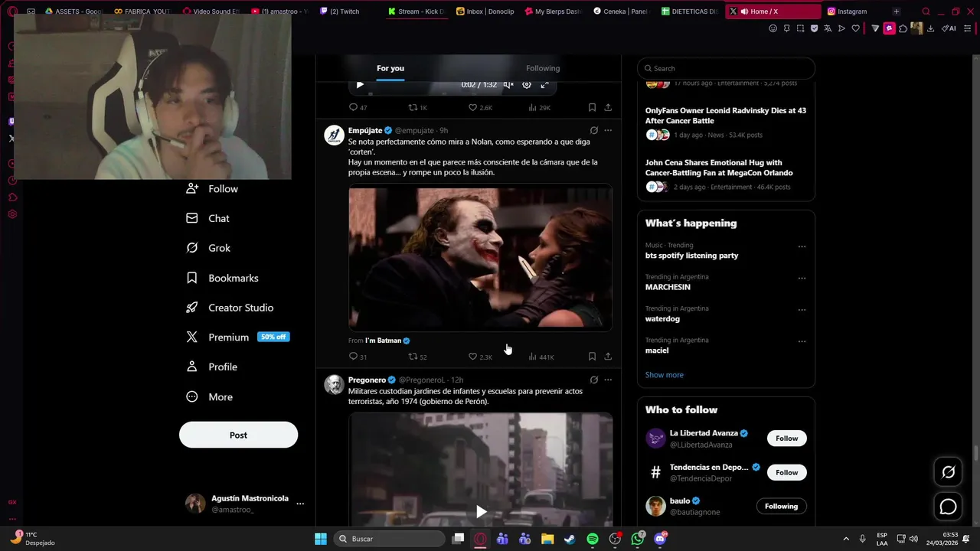Expand the top video to fullscreen
Screen dimensions: 980x551
545,85
